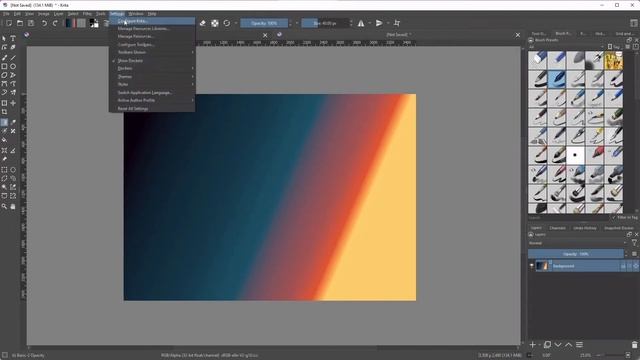Open the layer blending mode dropdown
Screen dimensions: 640x360
(577, 243)
